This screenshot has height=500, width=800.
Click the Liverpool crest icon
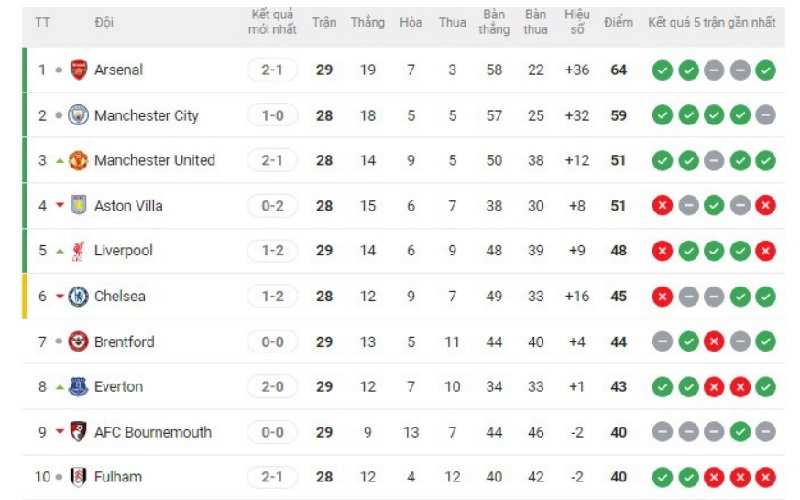coord(78,250)
